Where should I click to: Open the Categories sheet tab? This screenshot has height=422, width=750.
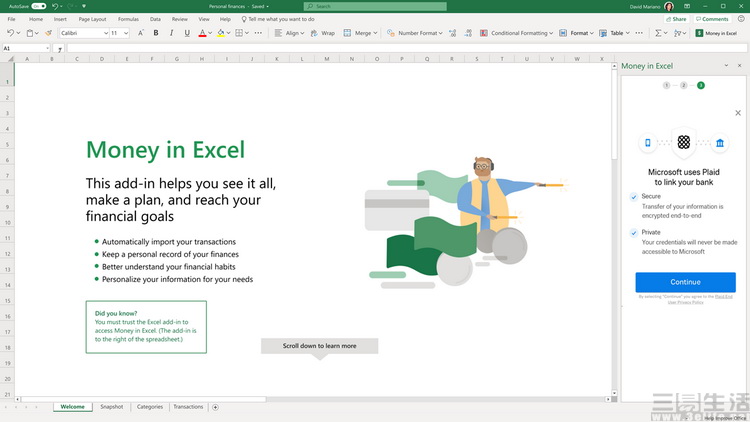[x=150, y=407]
